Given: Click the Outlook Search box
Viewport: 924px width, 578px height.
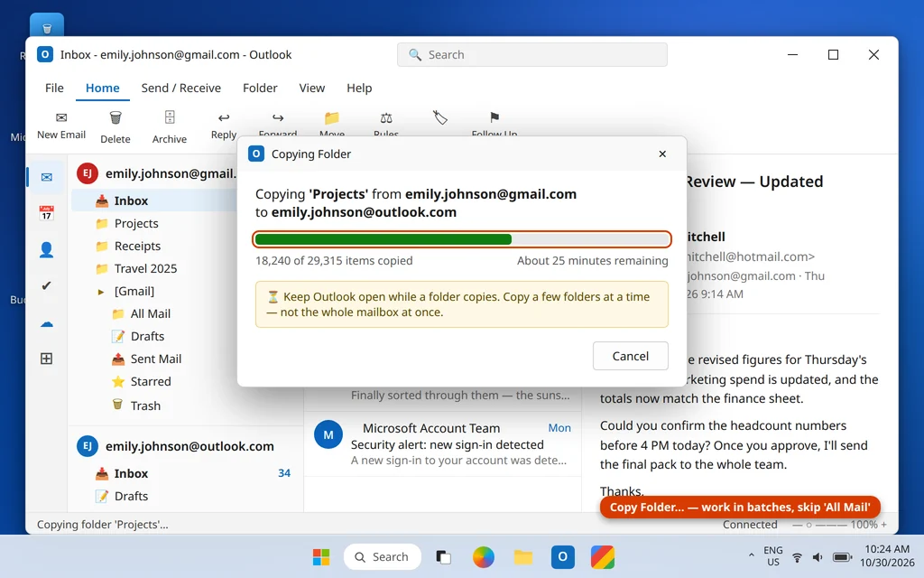Looking at the screenshot, I should tap(532, 54).
